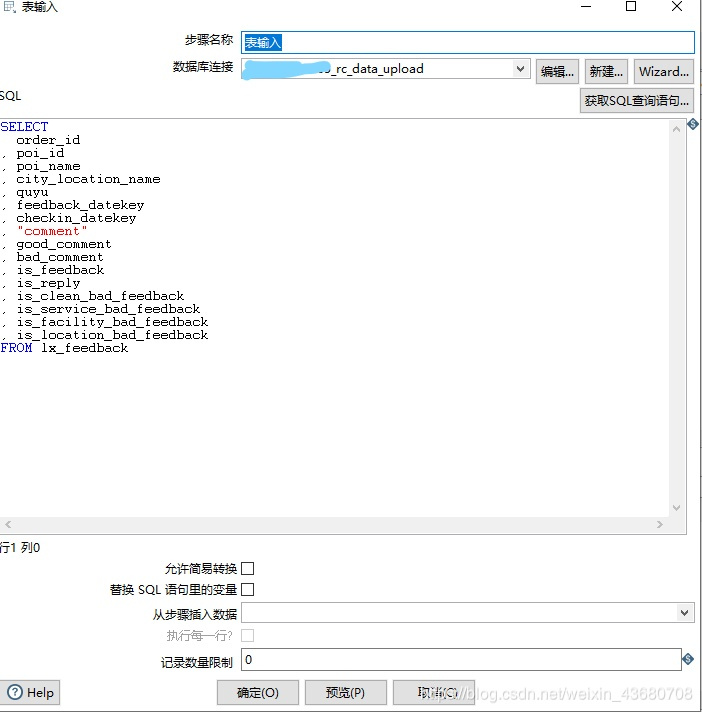This screenshot has width=702, height=712.
Task: Click the table input window title icon
Action: [10, 6]
